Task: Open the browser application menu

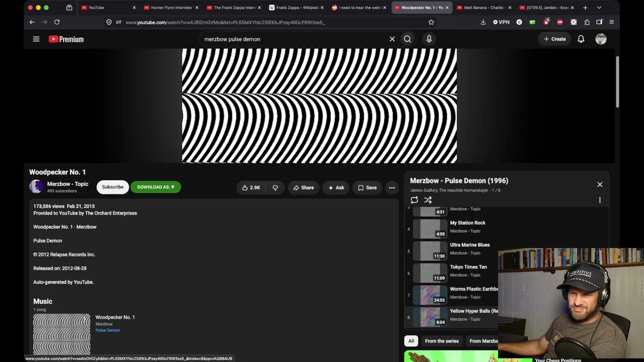Action: (x=611, y=22)
